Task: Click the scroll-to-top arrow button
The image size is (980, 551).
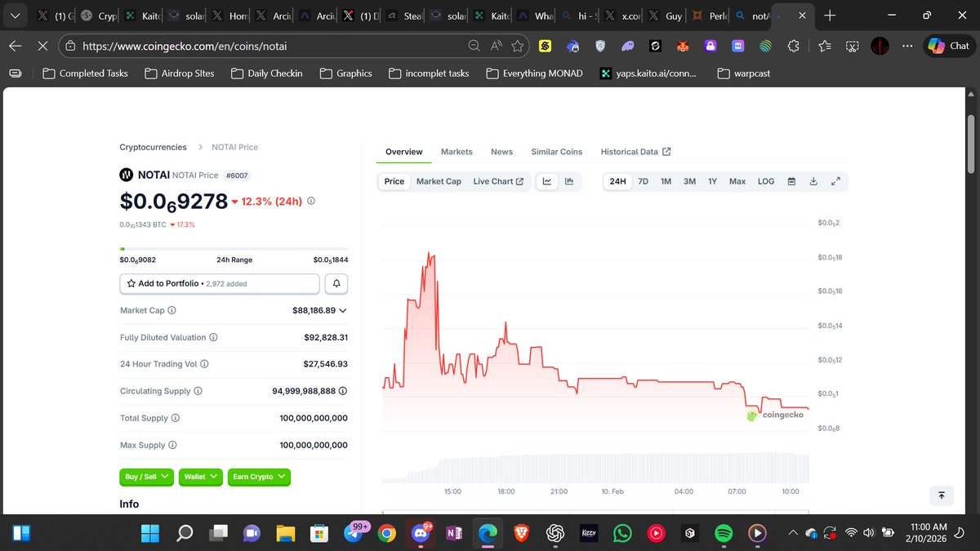Action: [x=941, y=495]
